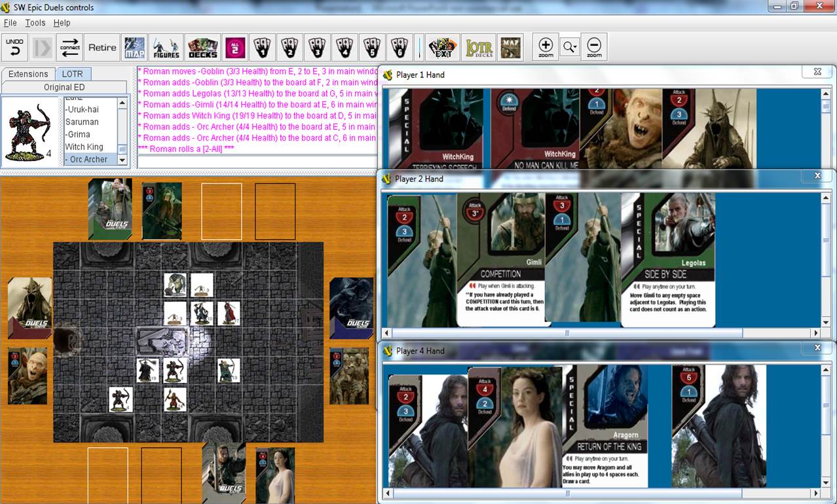
Task: Click Legolas SIDE BY SIDE card in Player 2 Hand
Action: [x=668, y=259]
